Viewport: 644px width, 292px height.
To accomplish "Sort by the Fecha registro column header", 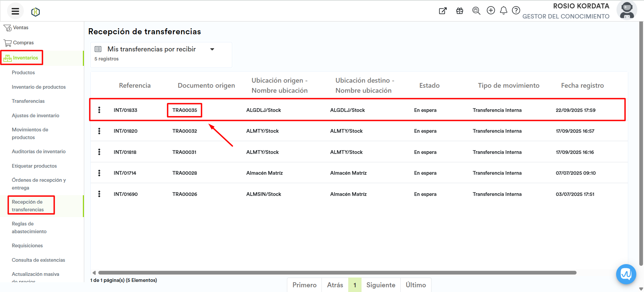I will point(582,85).
